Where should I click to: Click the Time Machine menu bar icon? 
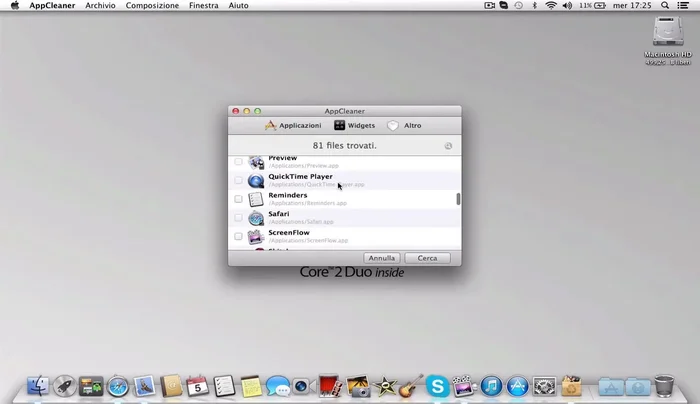[x=518, y=5]
